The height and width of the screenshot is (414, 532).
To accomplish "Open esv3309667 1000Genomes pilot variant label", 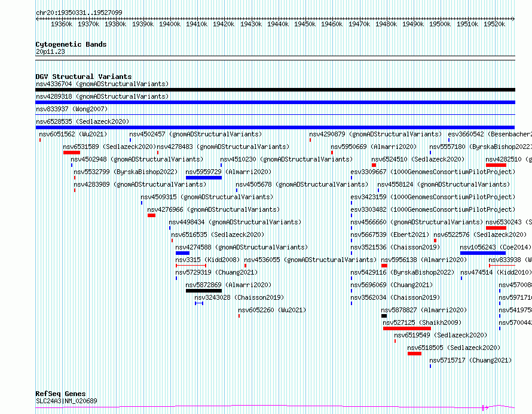I will [x=433, y=172].
